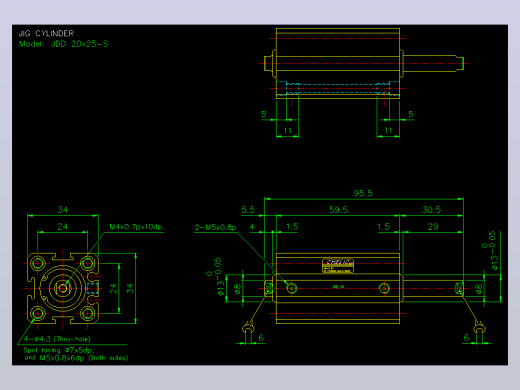
Task: Click the CHELIC nameplate on the cylinder body
Action: point(338,266)
